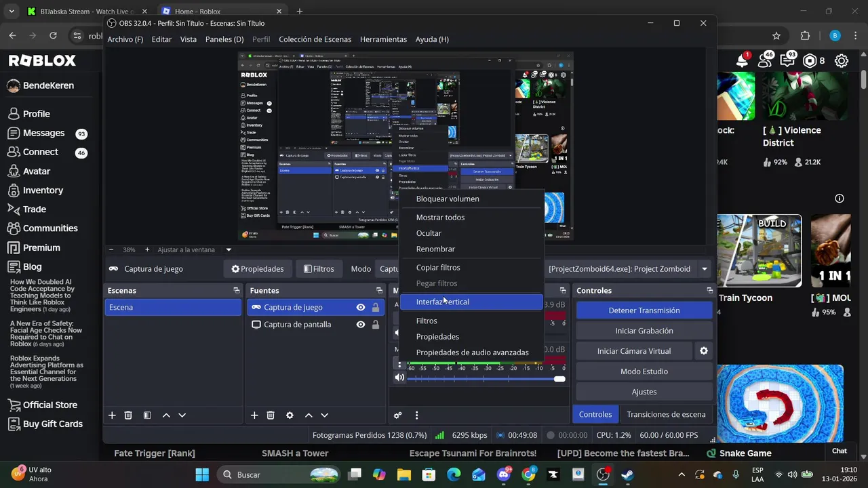The width and height of the screenshot is (868, 488).
Task: Open the Archivo (F) menu
Action: tap(125, 39)
